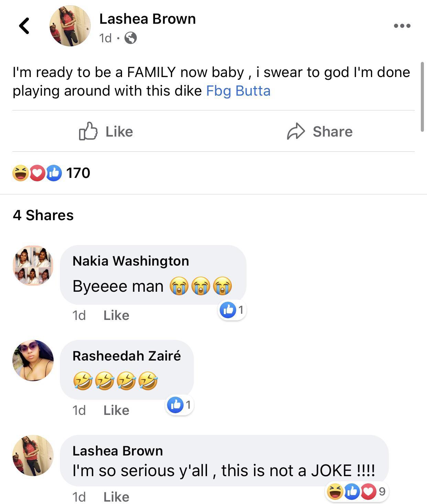Open Rasheedah Zairé's profile picture
This screenshot has width=427, height=504.
(33, 360)
